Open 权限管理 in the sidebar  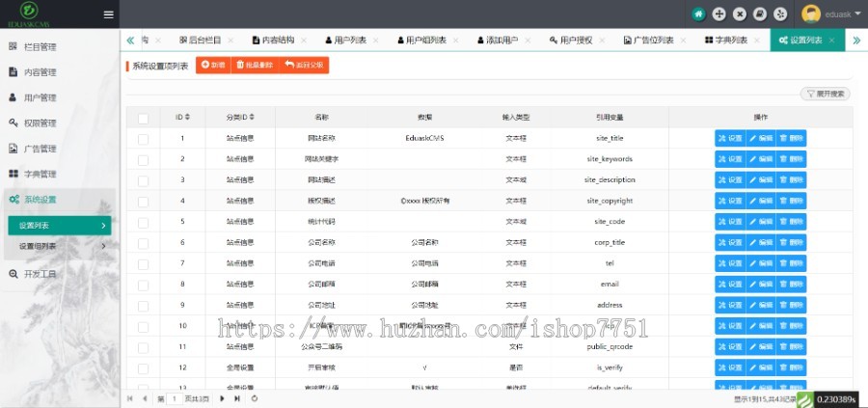40,123
